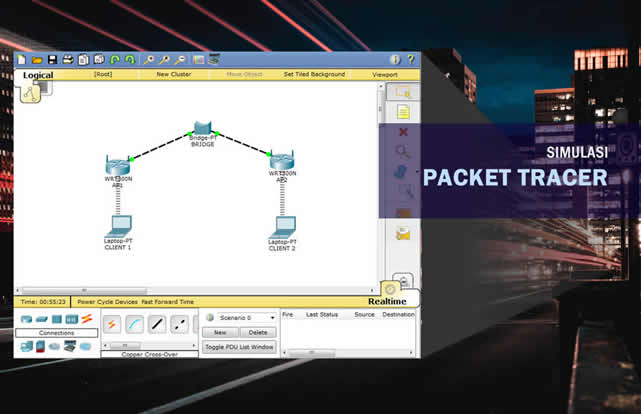Click the Time 00:55:23 status text
The image size is (641, 414).
(43, 302)
